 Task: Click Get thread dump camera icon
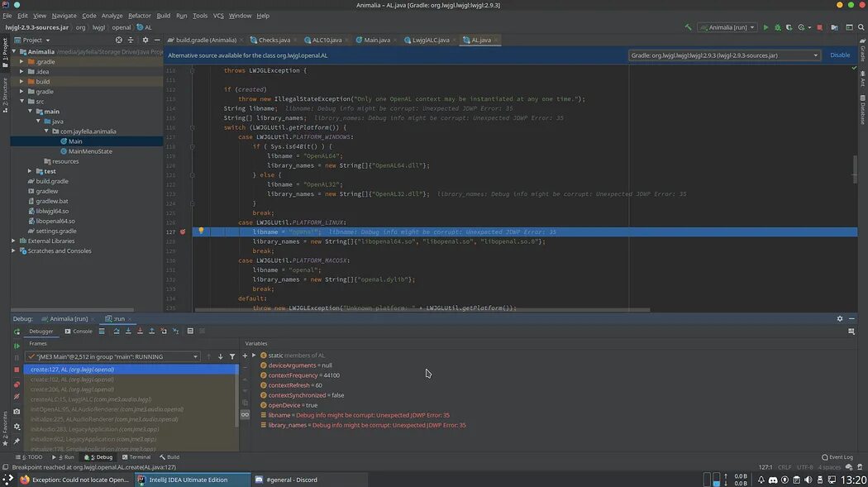[17, 412]
